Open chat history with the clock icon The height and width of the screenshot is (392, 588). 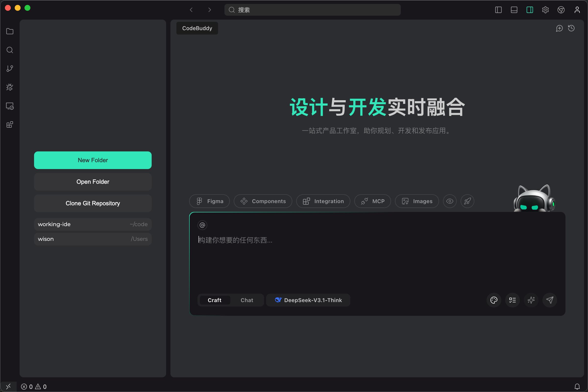572,28
